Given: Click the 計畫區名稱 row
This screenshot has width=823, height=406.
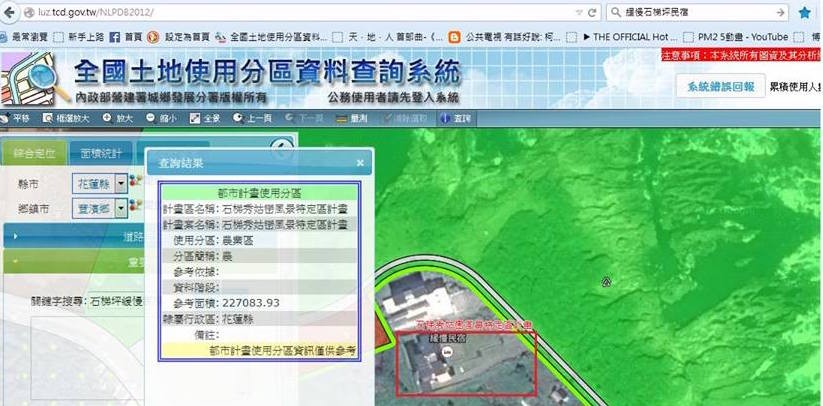Looking at the screenshot, I should click(259, 209).
